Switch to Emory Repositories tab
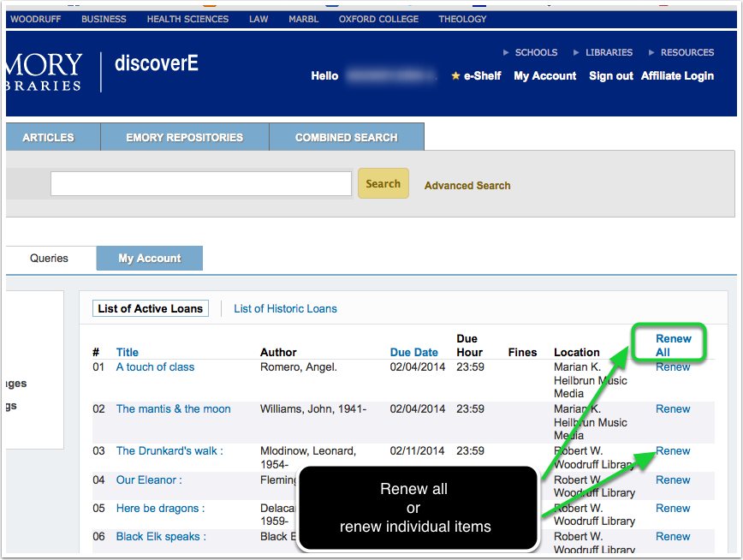This screenshot has height=560, width=743. (x=184, y=137)
